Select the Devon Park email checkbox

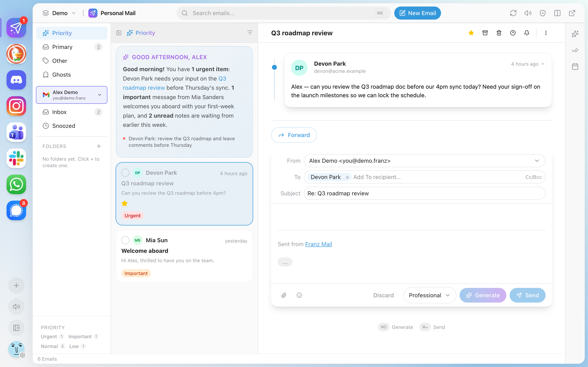coord(125,173)
